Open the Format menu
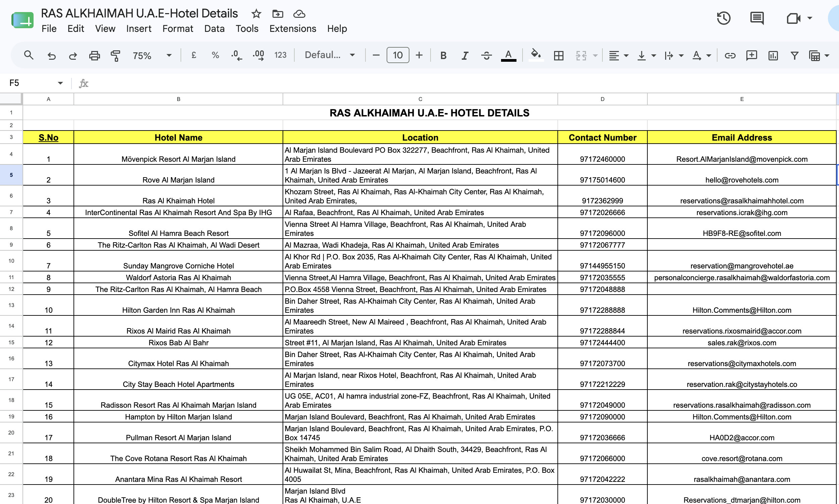The width and height of the screenshot is (839, 504). click(x=177, y=29)
